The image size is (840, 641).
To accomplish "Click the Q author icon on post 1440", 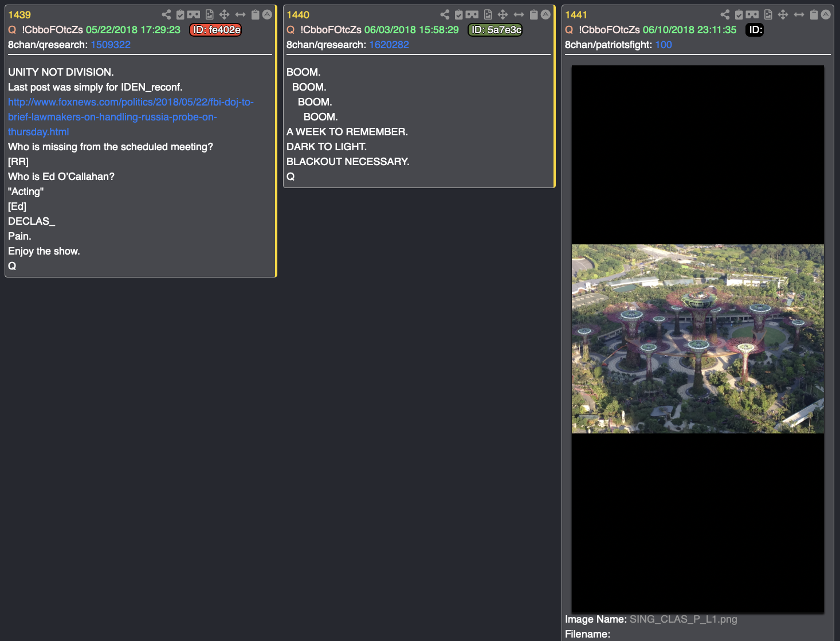I will [x=291, y=30].
